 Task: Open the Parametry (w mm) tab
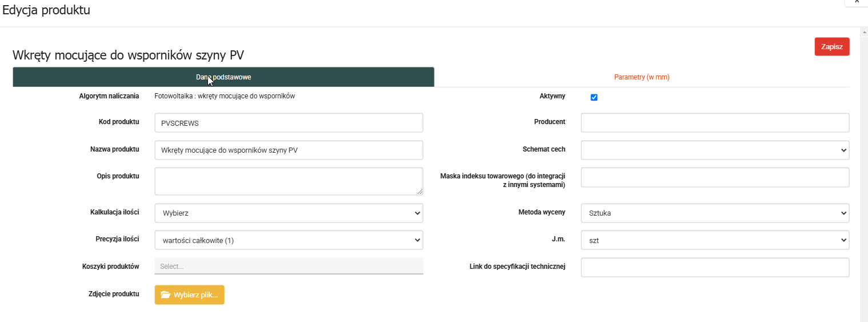coord(641,77)
